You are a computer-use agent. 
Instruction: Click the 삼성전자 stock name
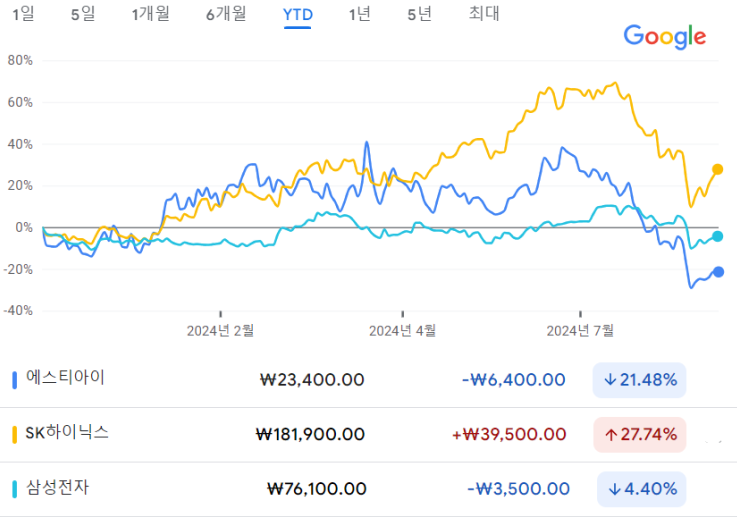[57, 487]
